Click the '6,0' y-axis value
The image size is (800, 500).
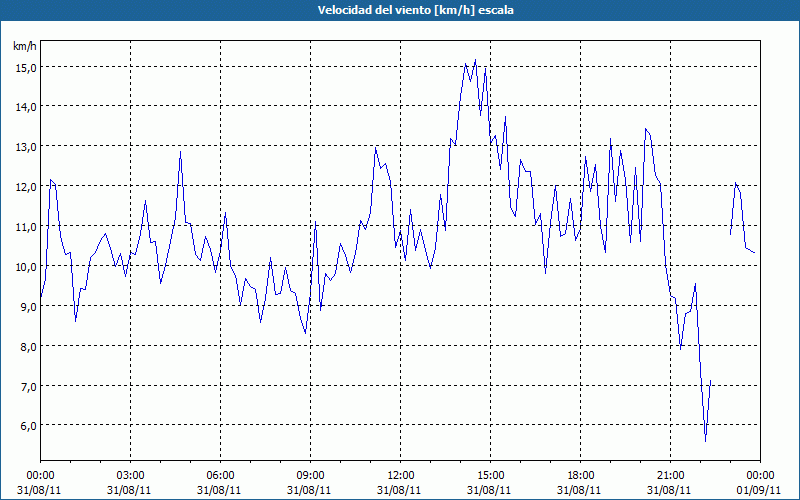pyautogui.click(x=28, y=426)
